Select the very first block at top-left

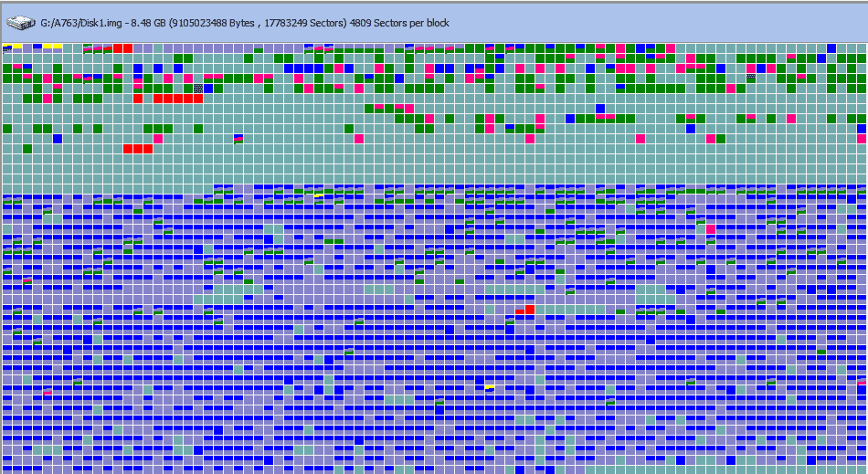tap(7, 47)
